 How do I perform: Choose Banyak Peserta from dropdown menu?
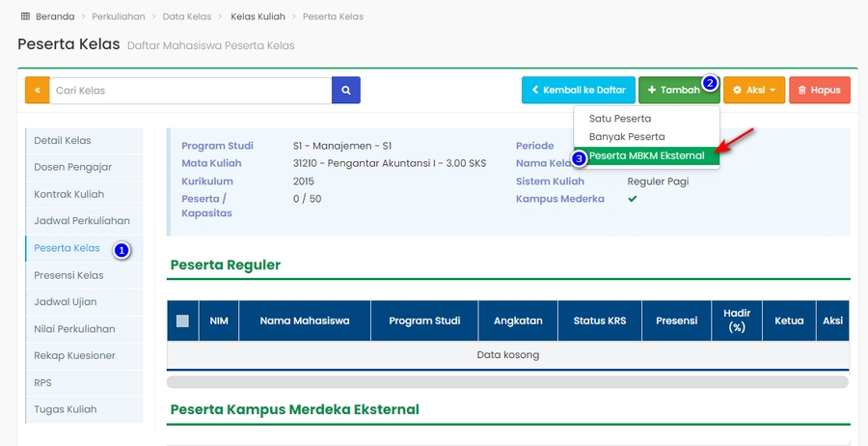626,137
